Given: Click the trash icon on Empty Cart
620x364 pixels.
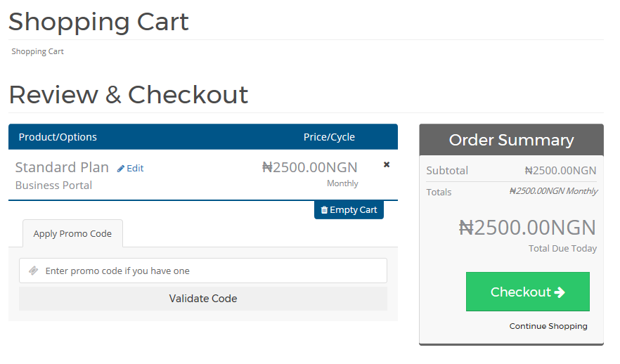Looking at the screenshot, I should 324,210.
